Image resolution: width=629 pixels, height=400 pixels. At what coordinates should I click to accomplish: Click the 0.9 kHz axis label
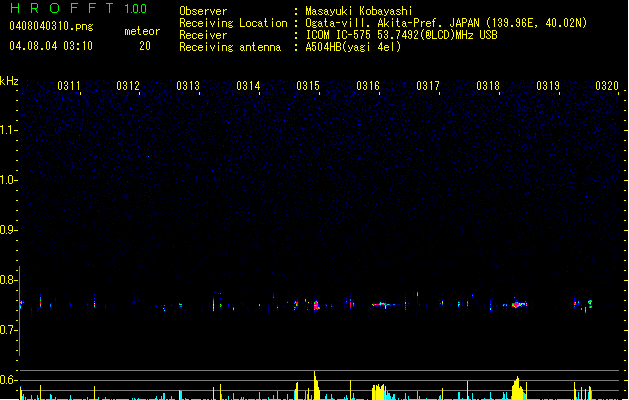coord(8,230)
